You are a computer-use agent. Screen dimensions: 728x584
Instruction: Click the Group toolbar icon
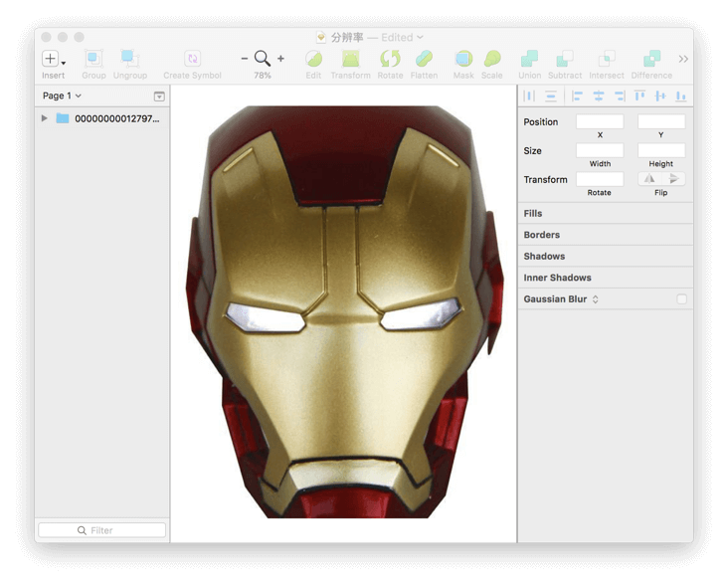tap(93, 59)
